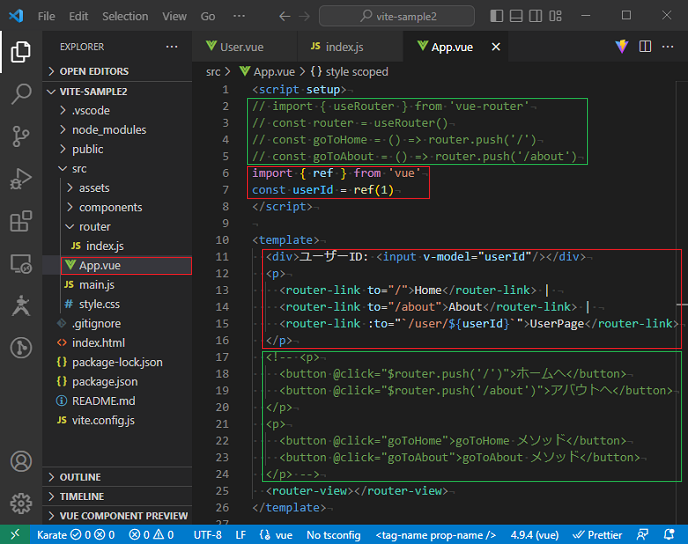Screen dimensions: 688x544
Task: Expand the OUTLINE section
Action: click(x=117, y=477)
